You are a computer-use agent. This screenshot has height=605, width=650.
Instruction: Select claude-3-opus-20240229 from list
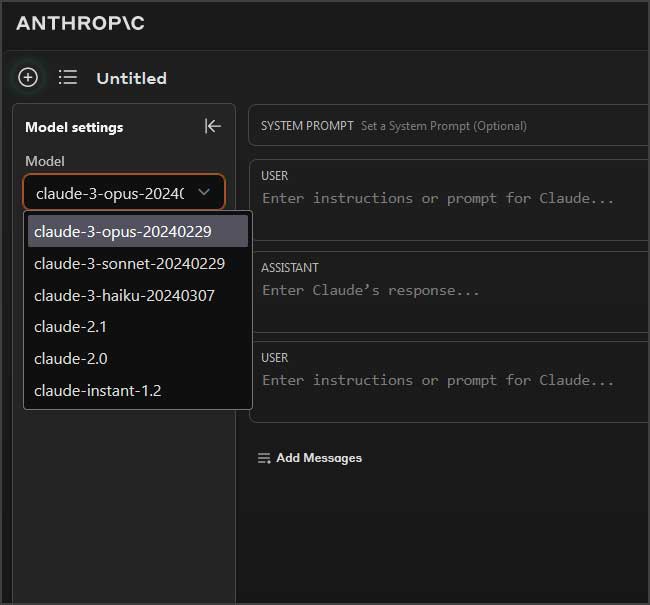[138, 231]
